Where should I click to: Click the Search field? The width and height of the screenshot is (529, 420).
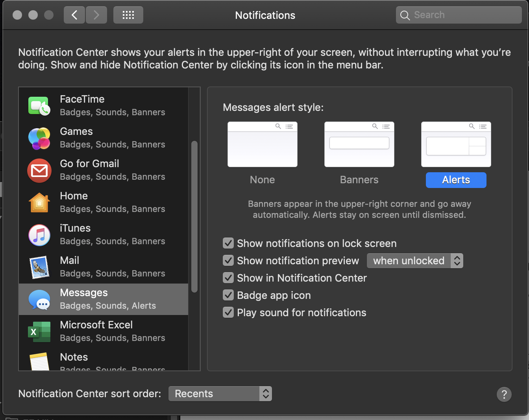(459, 15)
